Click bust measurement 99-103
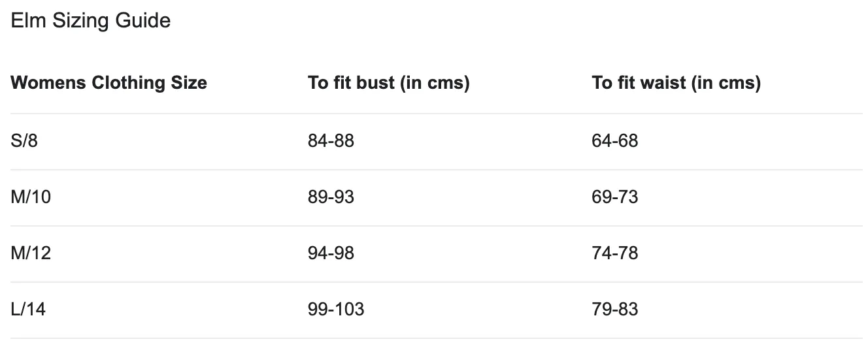The image size is (868, 350). tap(336, 310)
